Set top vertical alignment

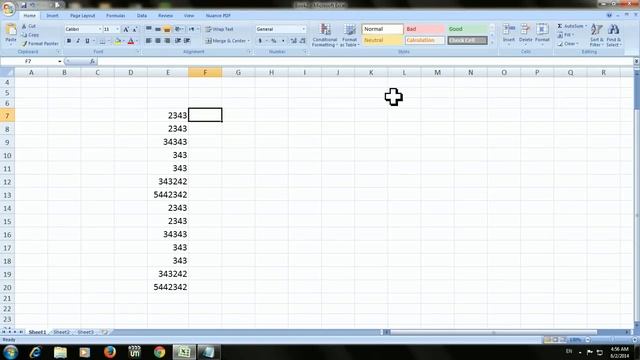pyautogui.click(x=149, y=29)
